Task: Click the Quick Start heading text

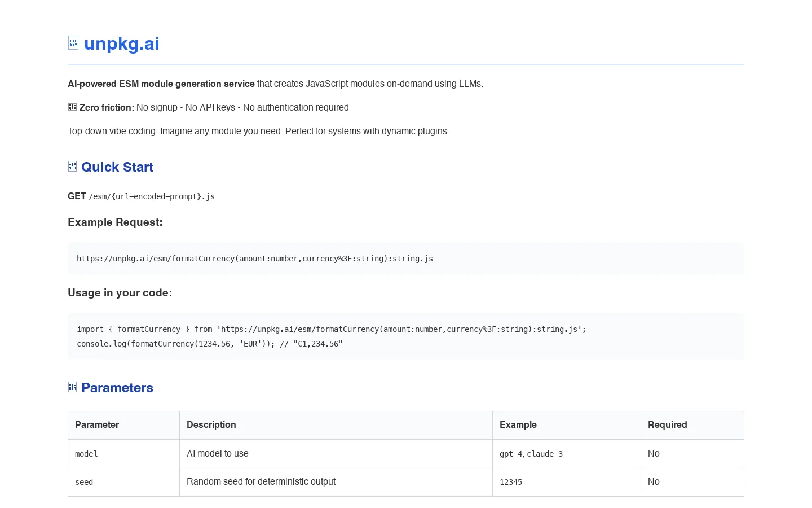Action: tap(117, 167)
